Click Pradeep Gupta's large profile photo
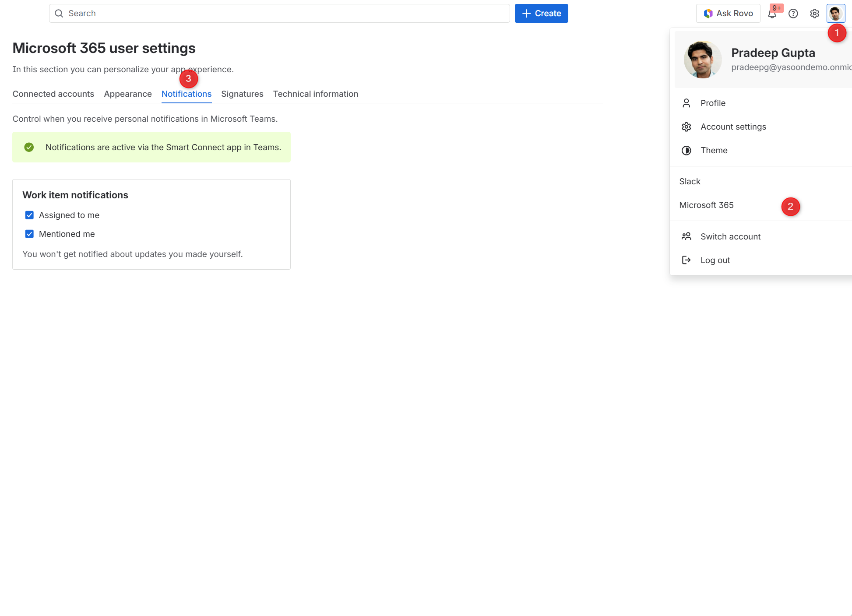 [x=703, y=60]
